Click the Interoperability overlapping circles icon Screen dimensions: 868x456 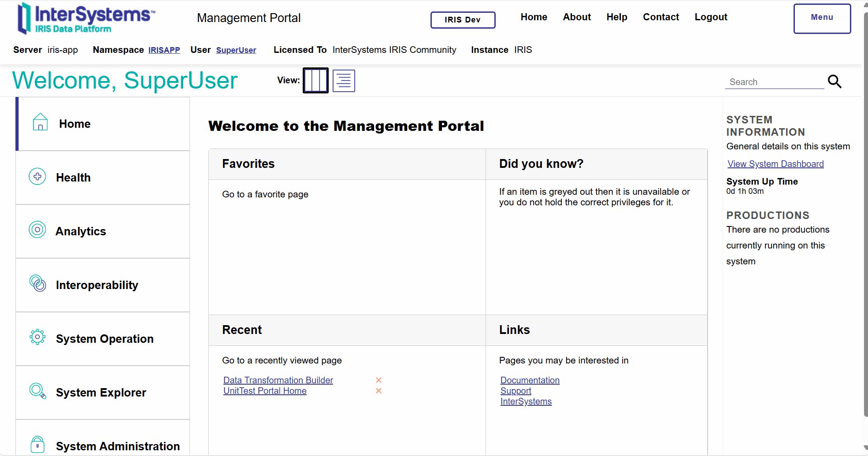pyautogui.click(x=37, y=283)
